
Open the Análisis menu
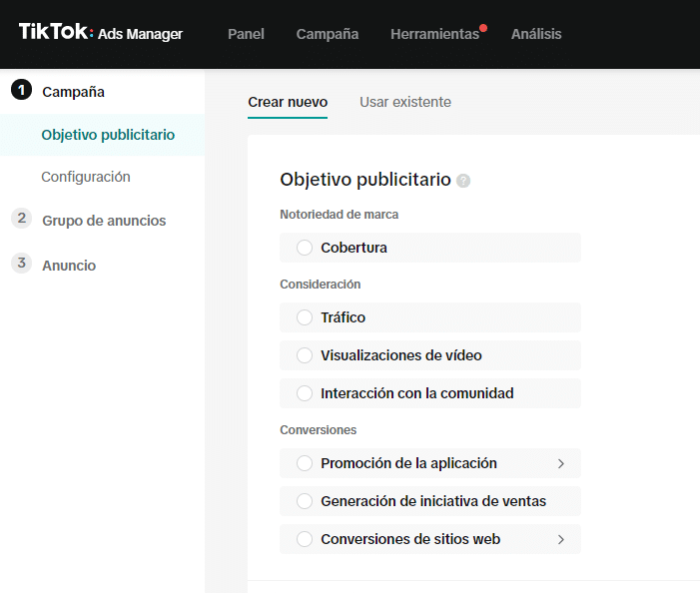(x=536, y=34)
